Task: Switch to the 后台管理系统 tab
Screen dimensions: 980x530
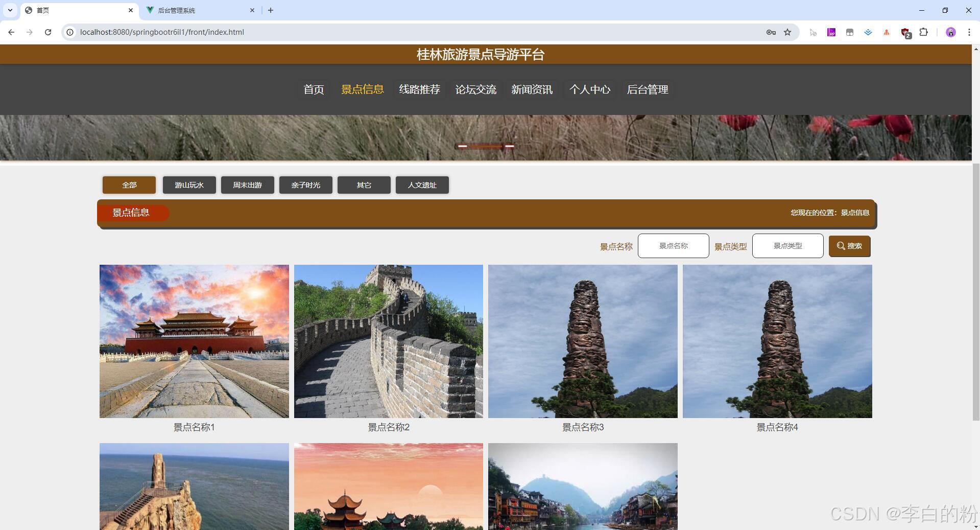Action: pyautogui.click(x=200, y=10)
